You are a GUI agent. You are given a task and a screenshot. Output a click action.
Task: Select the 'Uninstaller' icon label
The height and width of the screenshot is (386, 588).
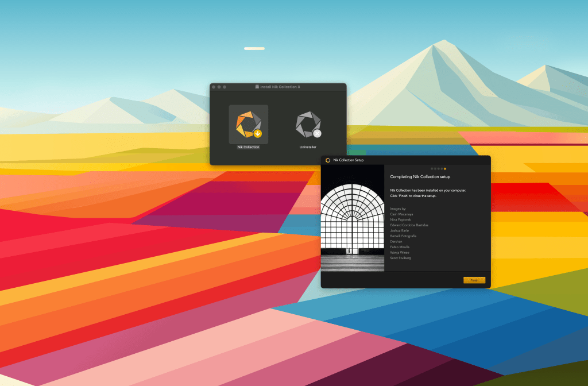coord(308,147)
